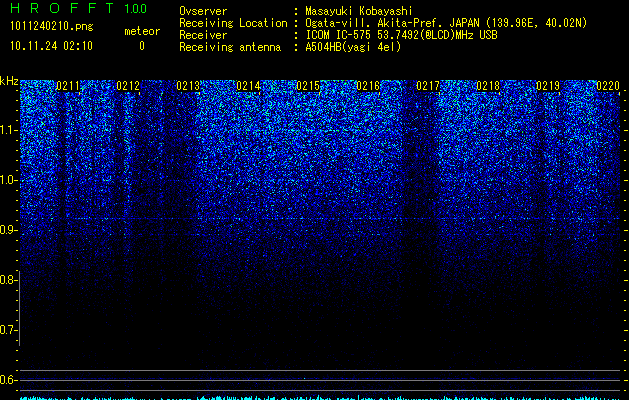Viewport: 629px width, 400px height.
Task: Click the 0218 time marker
Action: point(488,86)
